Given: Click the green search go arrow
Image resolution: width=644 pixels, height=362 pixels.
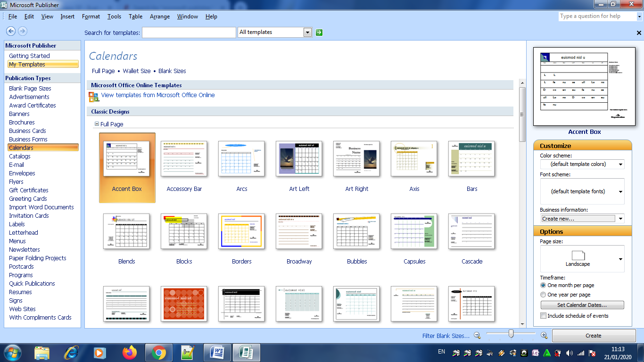Looking at the screenshot, I should coord(319,33).
